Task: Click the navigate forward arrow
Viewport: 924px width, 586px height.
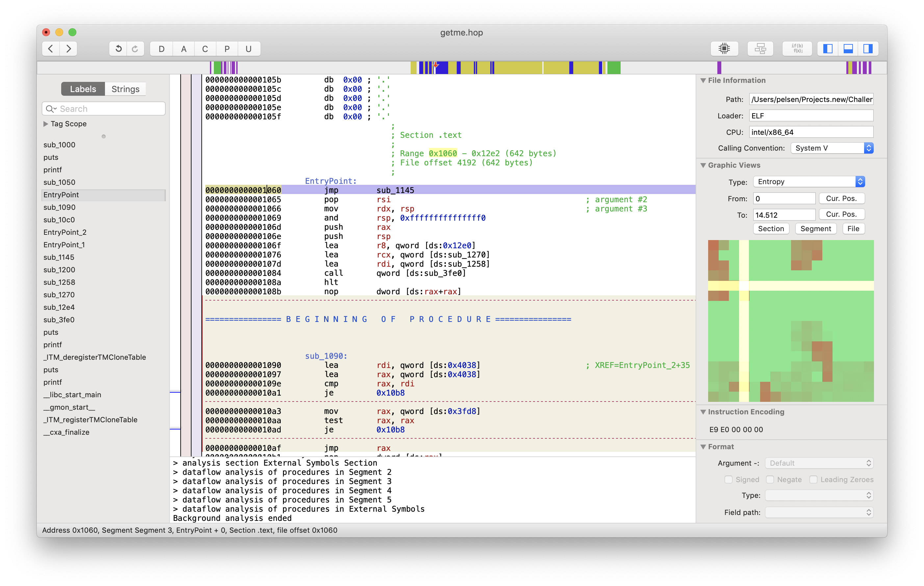Action: [x=68, y=49]
